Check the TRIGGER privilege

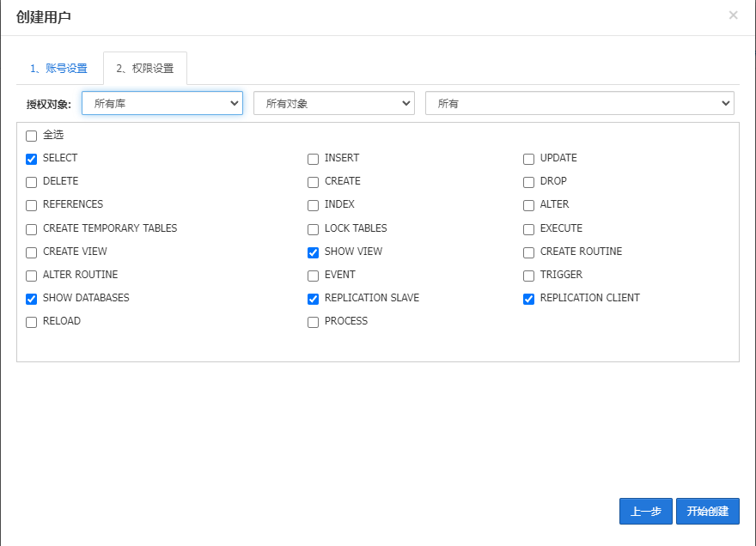point(529,276)
